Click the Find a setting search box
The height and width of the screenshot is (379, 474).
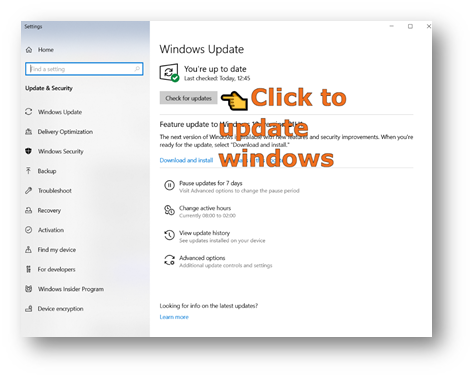click(84, 69)
